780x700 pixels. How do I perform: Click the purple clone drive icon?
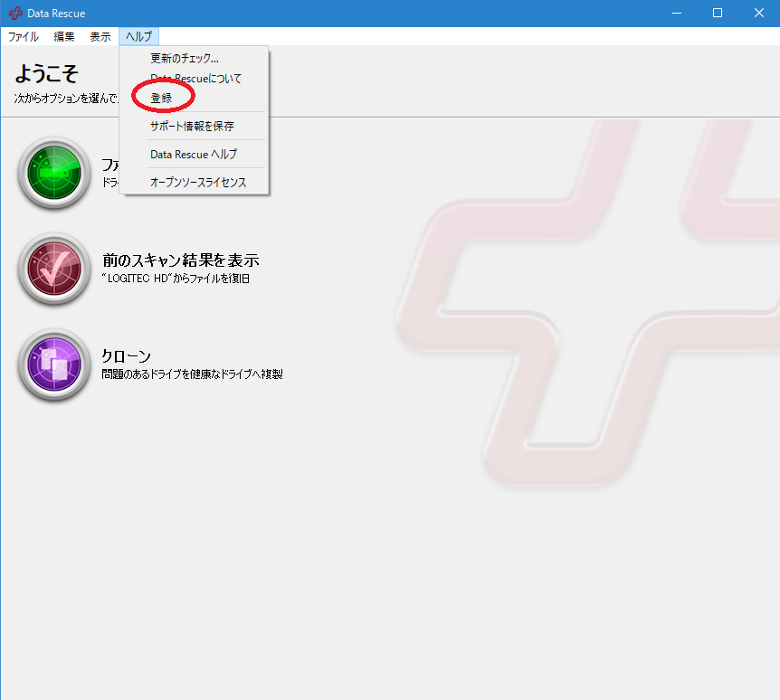point(54,364)
